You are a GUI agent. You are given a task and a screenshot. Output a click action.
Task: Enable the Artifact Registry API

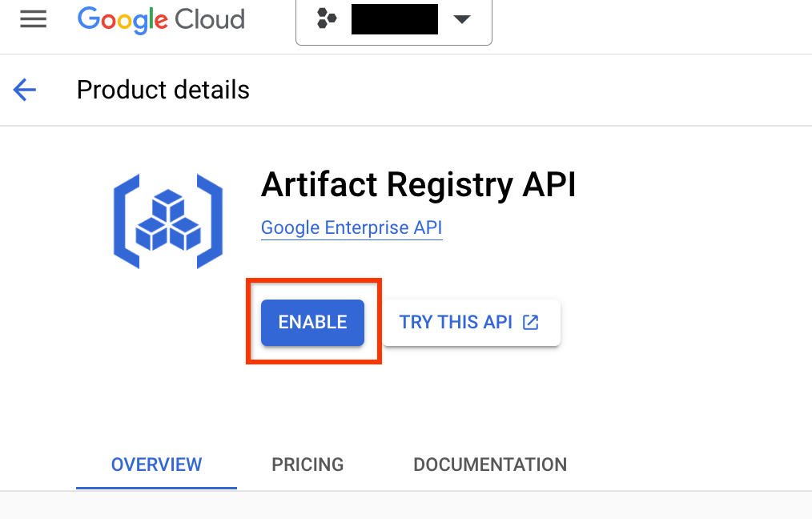click(312, 322)
